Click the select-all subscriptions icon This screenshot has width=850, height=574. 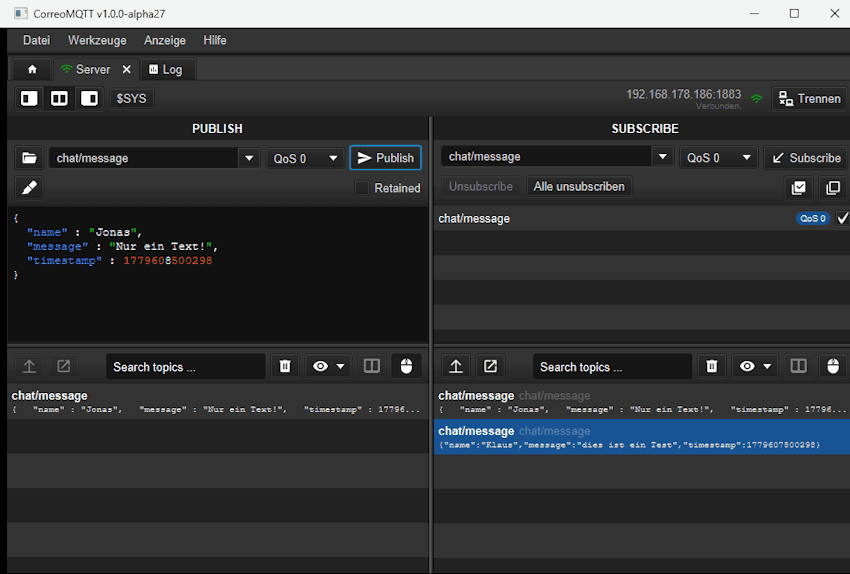[x=799, y=188]
